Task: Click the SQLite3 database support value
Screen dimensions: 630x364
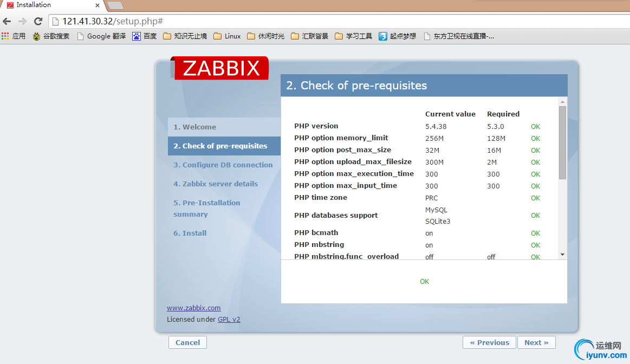Action: pyautogui.click(x=438, y=222)
